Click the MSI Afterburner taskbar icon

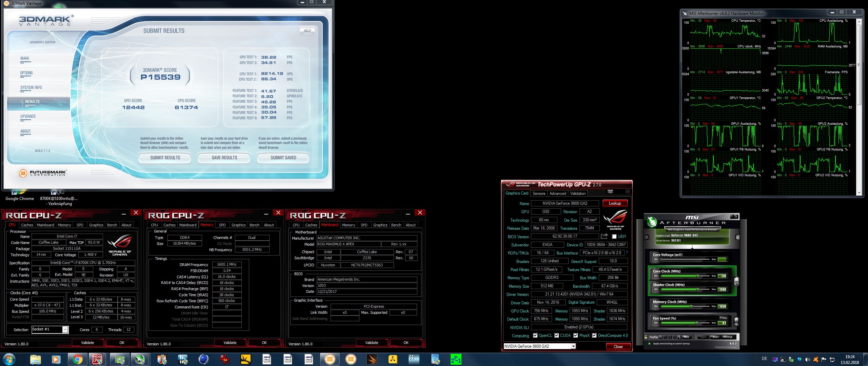pos(140,359)
